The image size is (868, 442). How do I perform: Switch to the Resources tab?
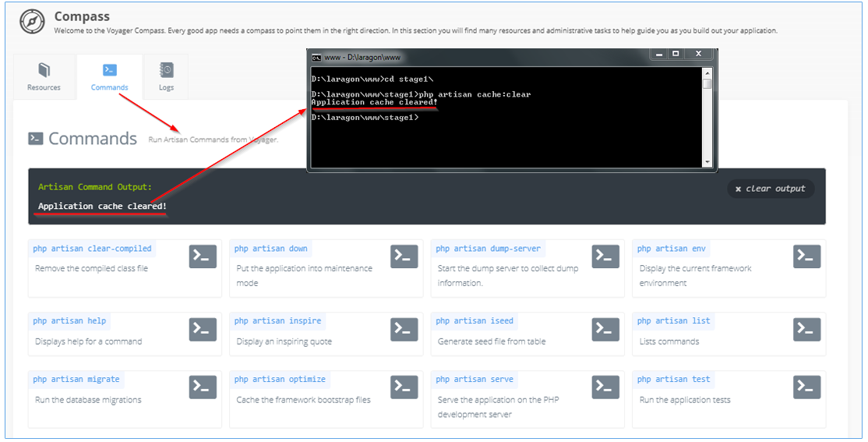pyautogui.click(x=44, y=76)
